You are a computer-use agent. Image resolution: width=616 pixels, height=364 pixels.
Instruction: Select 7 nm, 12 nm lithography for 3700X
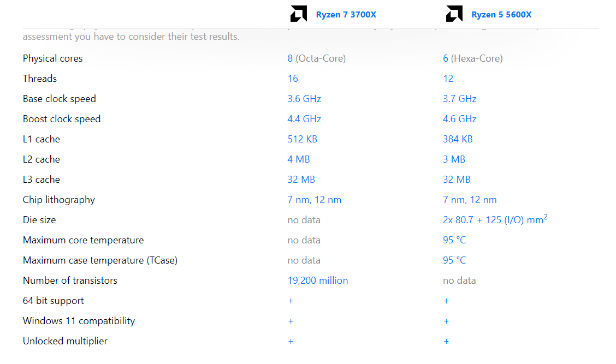315,200
